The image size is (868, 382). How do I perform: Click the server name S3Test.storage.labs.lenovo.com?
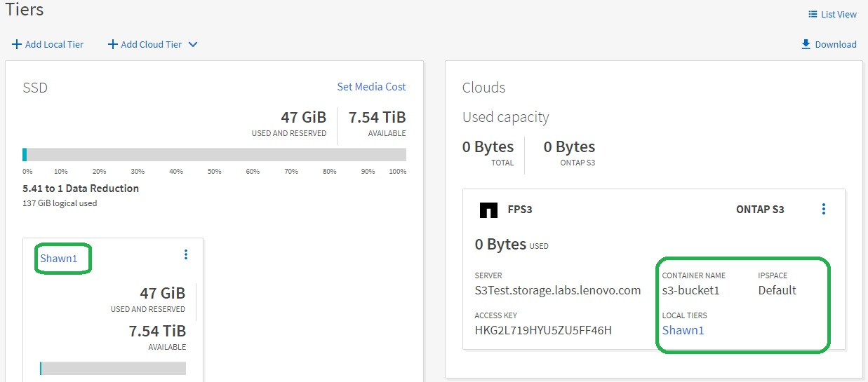557,290
